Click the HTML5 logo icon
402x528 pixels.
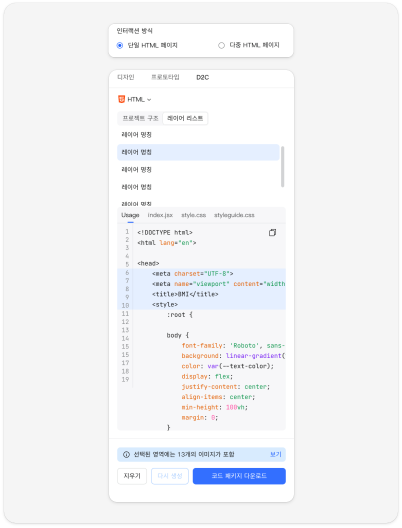click(122, 99)
